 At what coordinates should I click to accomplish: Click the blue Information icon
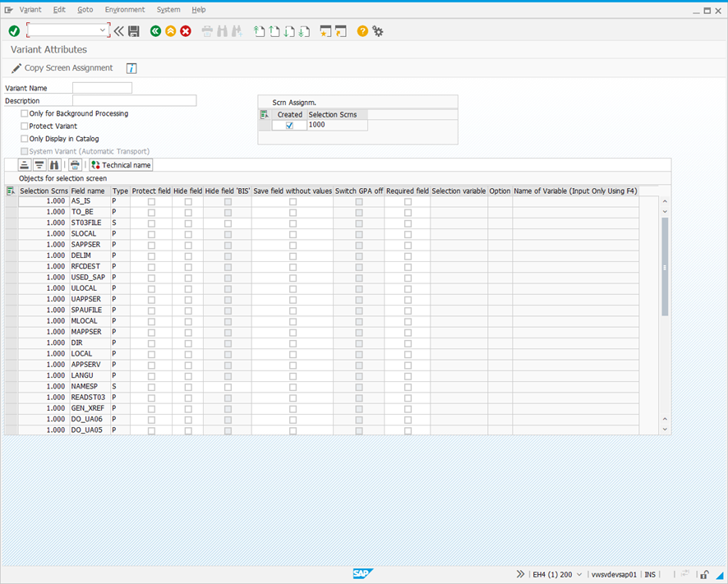pyautogui.click(x=131, y=68)
